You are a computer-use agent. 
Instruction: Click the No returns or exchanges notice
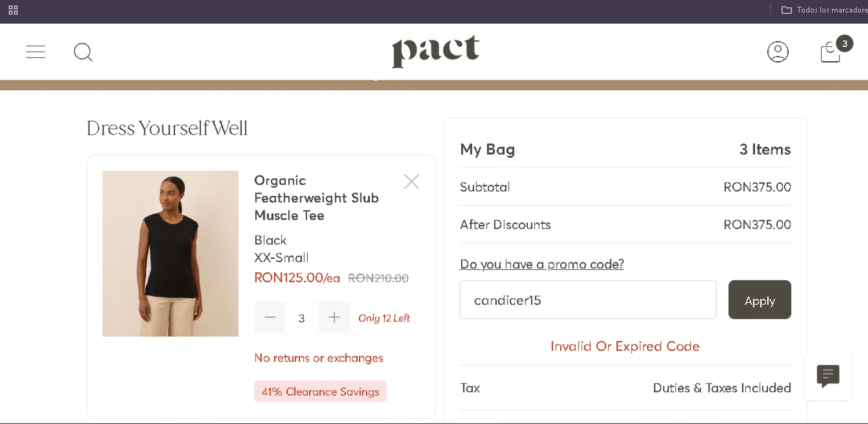coord(318,358)
